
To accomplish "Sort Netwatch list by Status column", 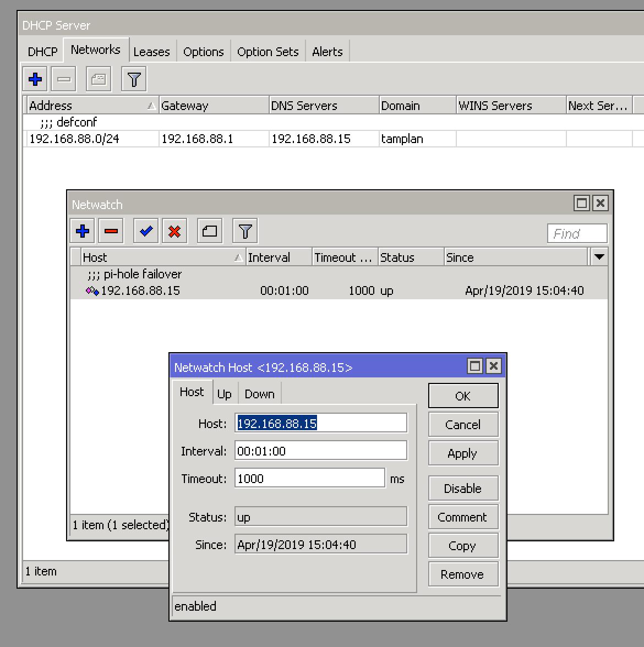I will click(411, 257).
